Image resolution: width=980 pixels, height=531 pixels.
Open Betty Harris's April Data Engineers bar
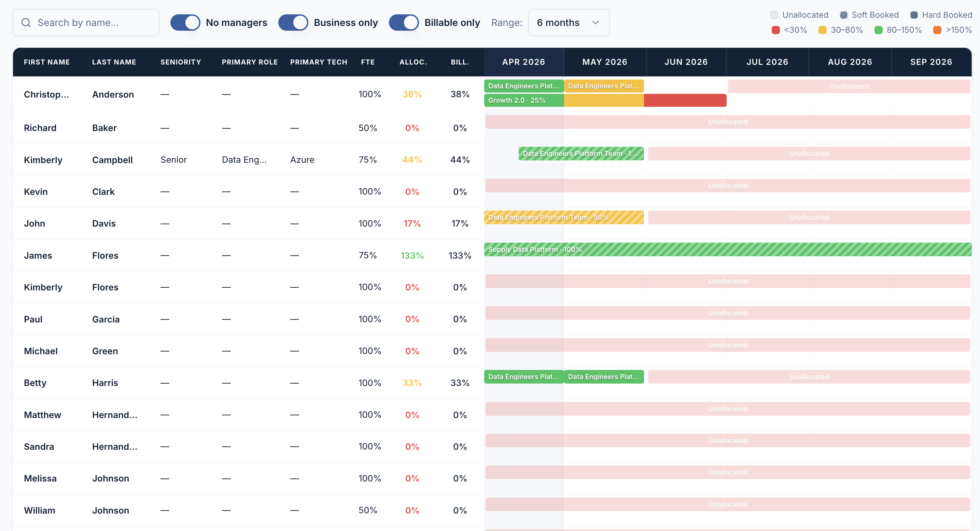pyautogui.click(x=524, y=377)
